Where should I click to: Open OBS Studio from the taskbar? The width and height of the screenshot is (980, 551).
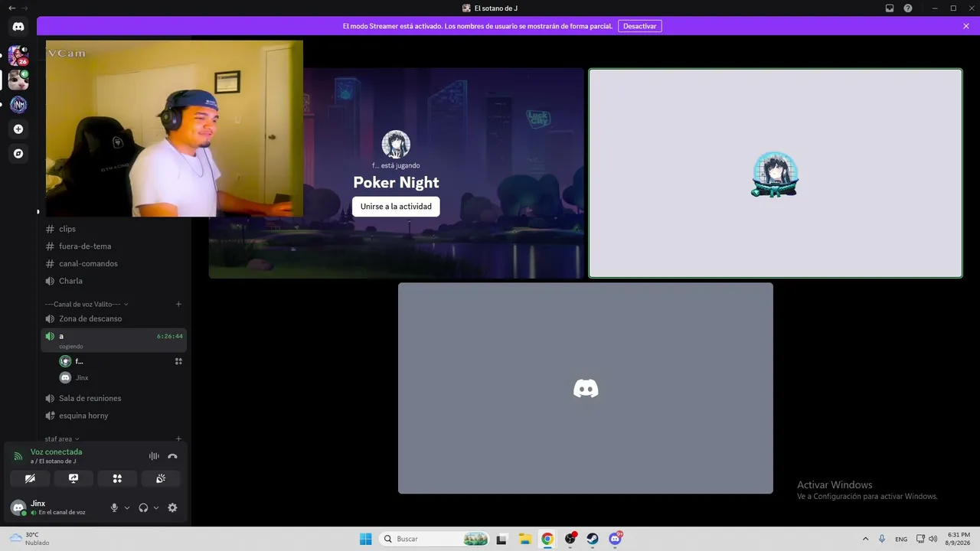[570, 539]
